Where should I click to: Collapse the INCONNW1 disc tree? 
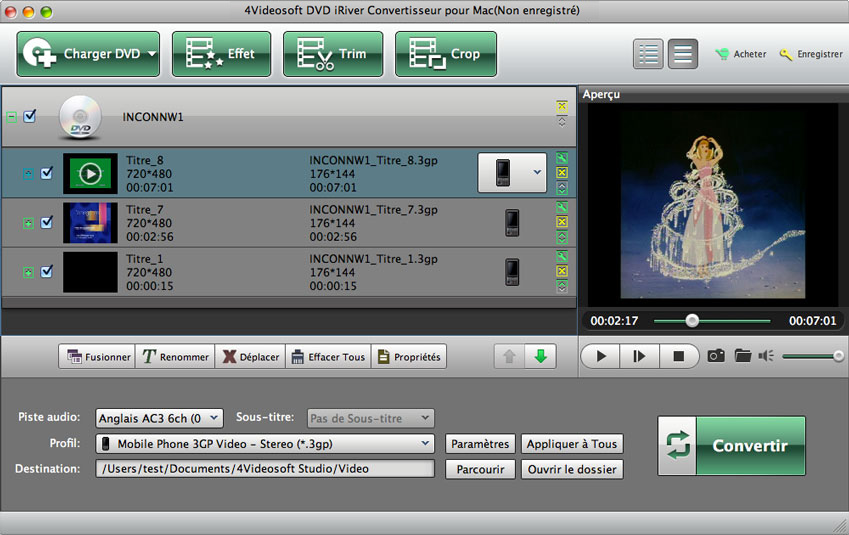click(x=11, y=117)
